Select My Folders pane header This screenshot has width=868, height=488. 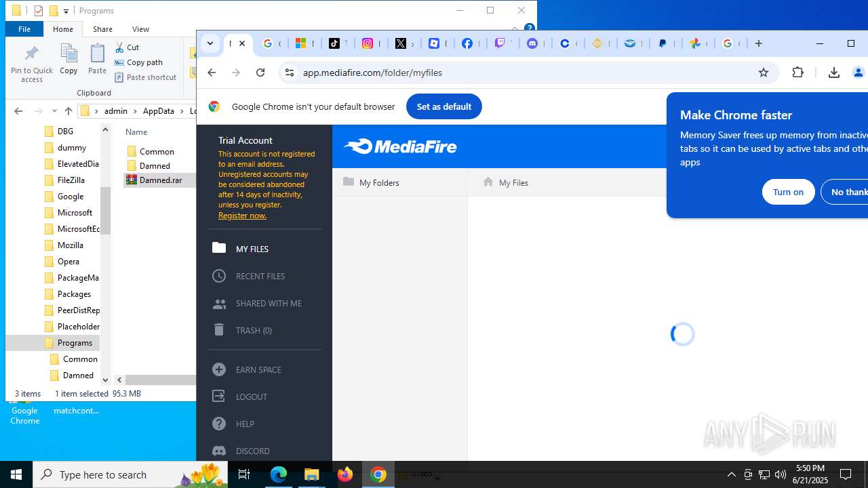click(x=400, y=182)
